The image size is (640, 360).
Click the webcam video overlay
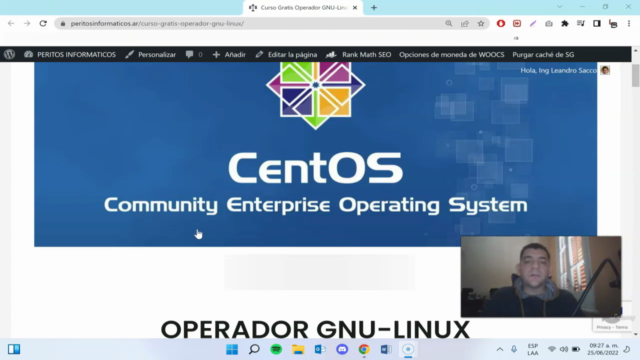click(x=541, y=276)
